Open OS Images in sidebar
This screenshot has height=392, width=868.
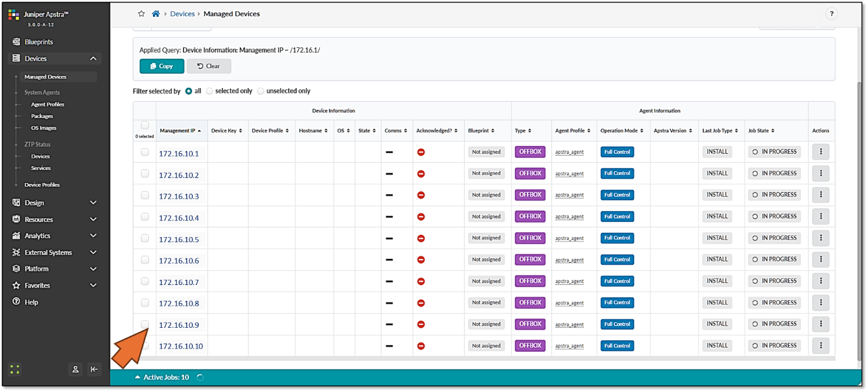coord(43,128)
